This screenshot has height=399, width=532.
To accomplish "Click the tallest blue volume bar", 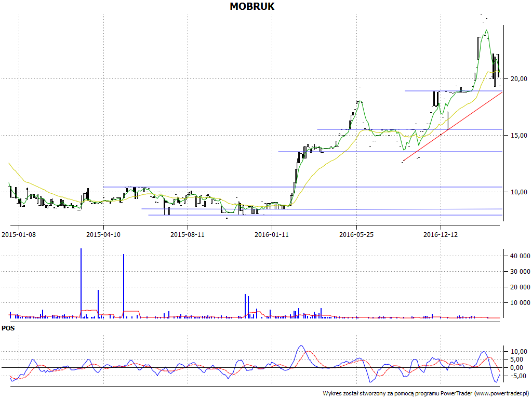I will (x=81, y=283).
